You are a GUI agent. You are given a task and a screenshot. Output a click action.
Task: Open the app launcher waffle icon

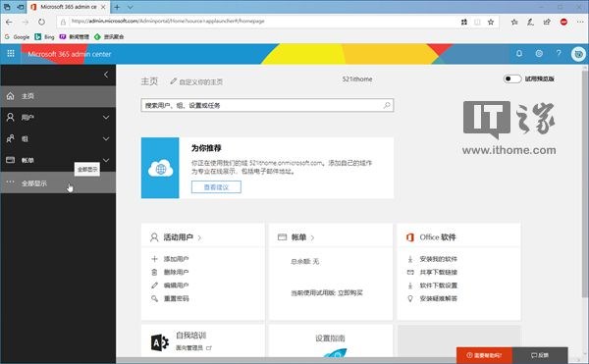pos(11,54)
